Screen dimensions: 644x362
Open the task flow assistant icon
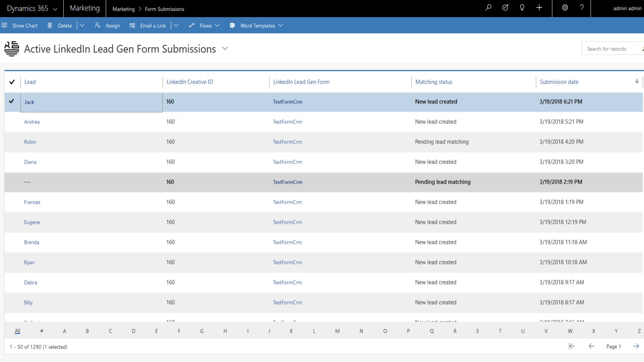(x=505, y=8)
